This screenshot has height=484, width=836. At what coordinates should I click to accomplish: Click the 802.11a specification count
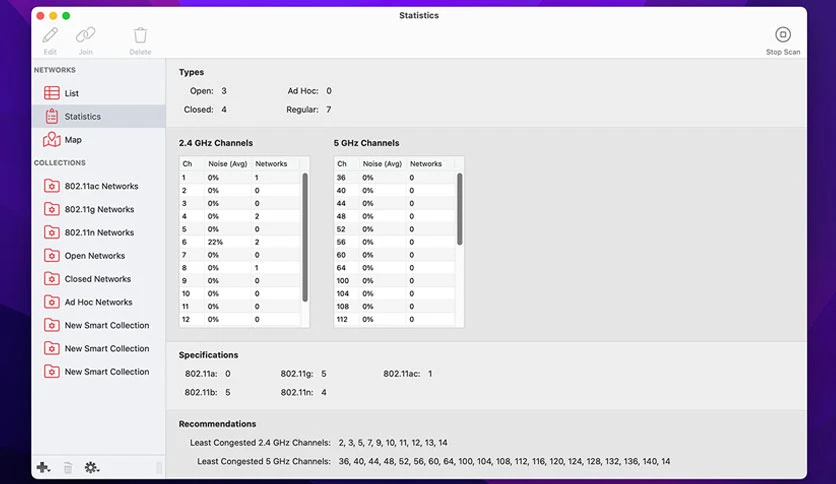click(228, 374)
